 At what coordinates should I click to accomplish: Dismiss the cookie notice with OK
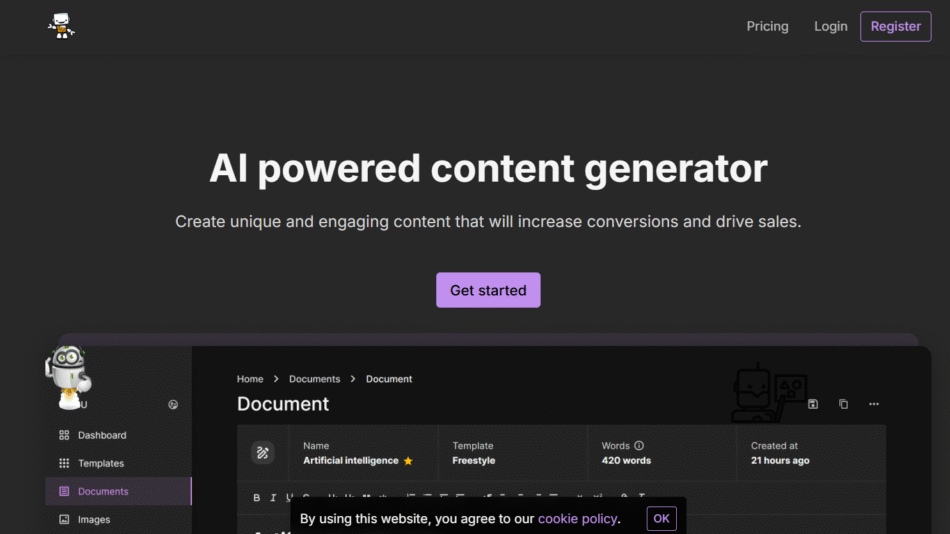[x=661, y=518]
